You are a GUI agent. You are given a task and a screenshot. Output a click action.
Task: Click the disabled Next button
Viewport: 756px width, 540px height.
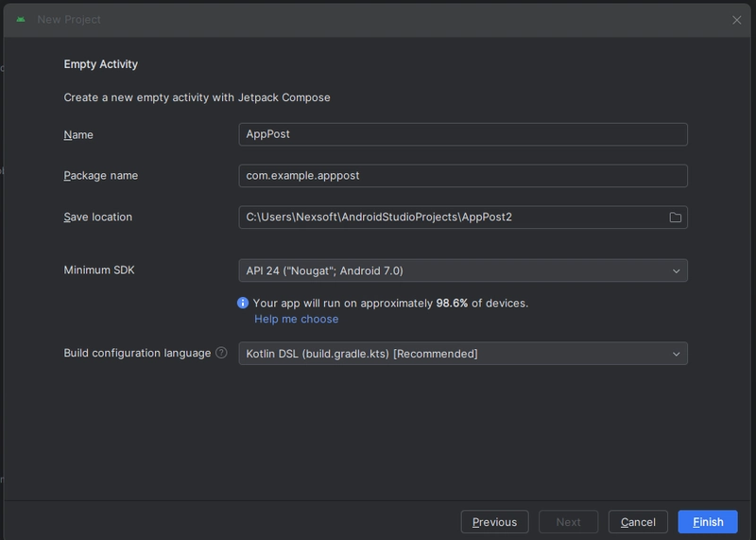click(569, 522)
